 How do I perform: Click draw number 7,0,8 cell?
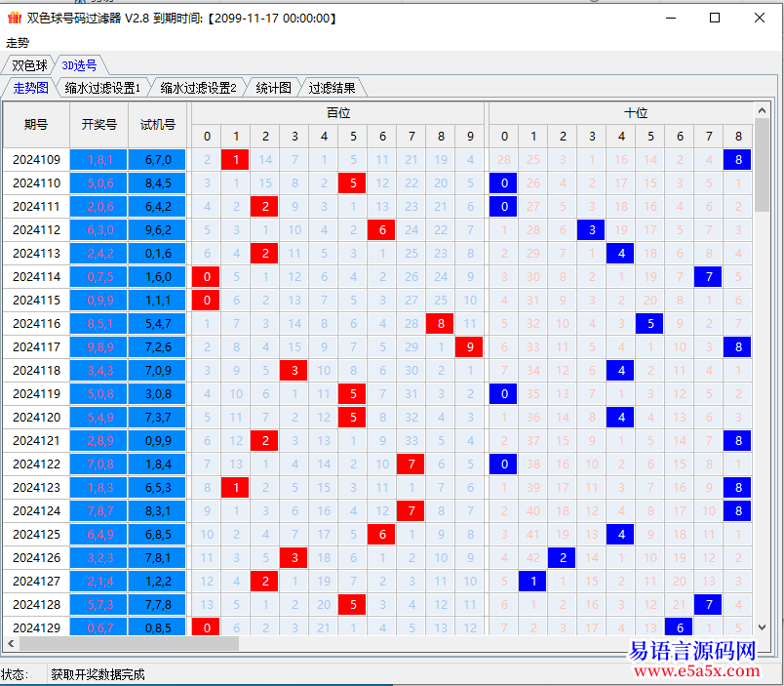[99, 464]
